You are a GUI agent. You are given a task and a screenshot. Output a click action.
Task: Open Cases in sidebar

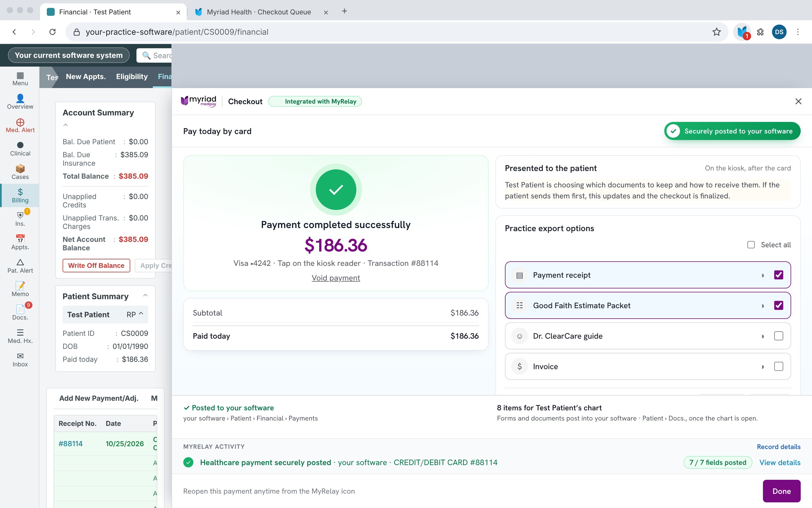click(x=20, y=172)
